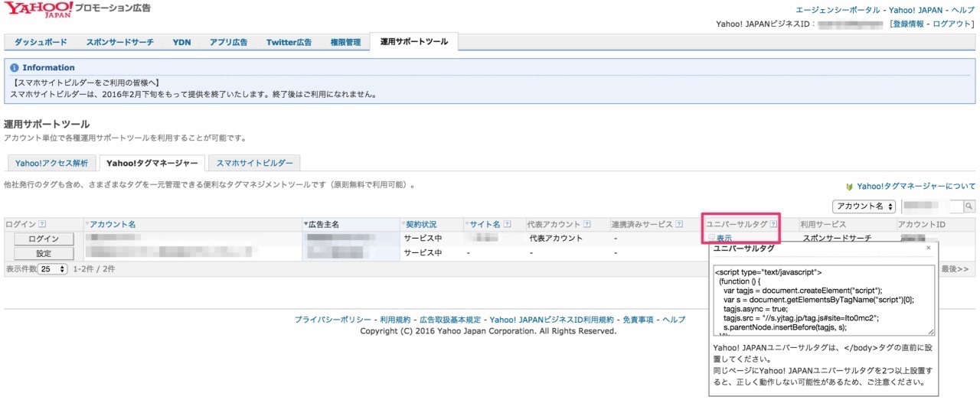This screenshot has width=980, height=403.
Task: Open the アカウント名 search filter dropdown
Action: pos(864,206)
